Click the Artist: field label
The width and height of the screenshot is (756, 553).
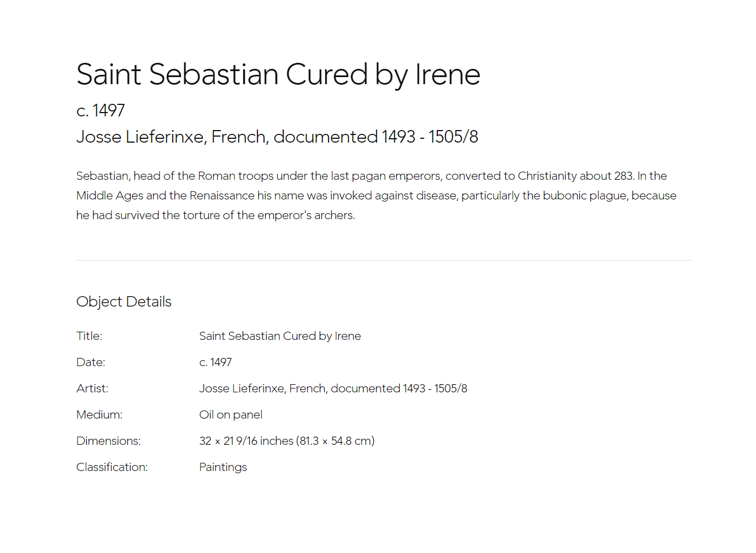[x=92, y=389]
